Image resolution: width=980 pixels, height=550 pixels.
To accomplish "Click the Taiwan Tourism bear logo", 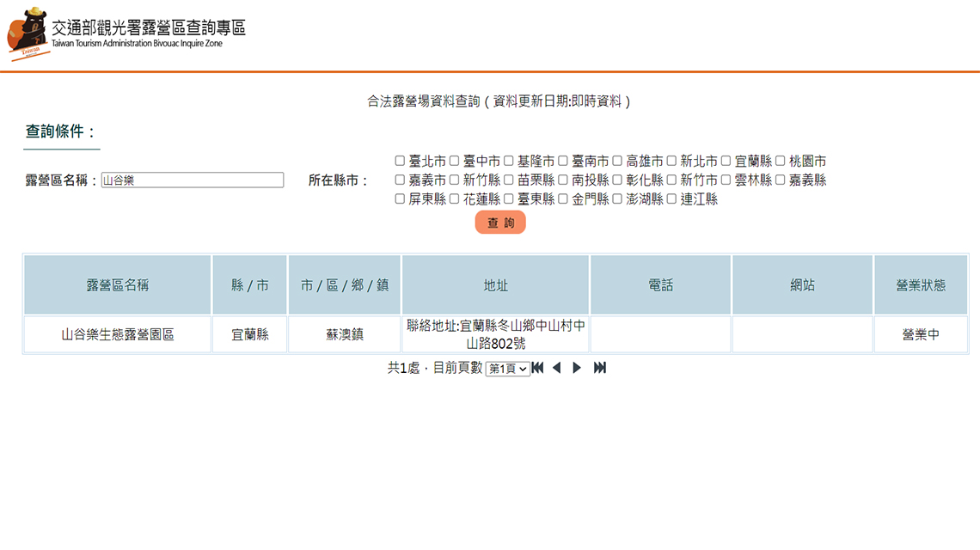I will tap(28, 33).
